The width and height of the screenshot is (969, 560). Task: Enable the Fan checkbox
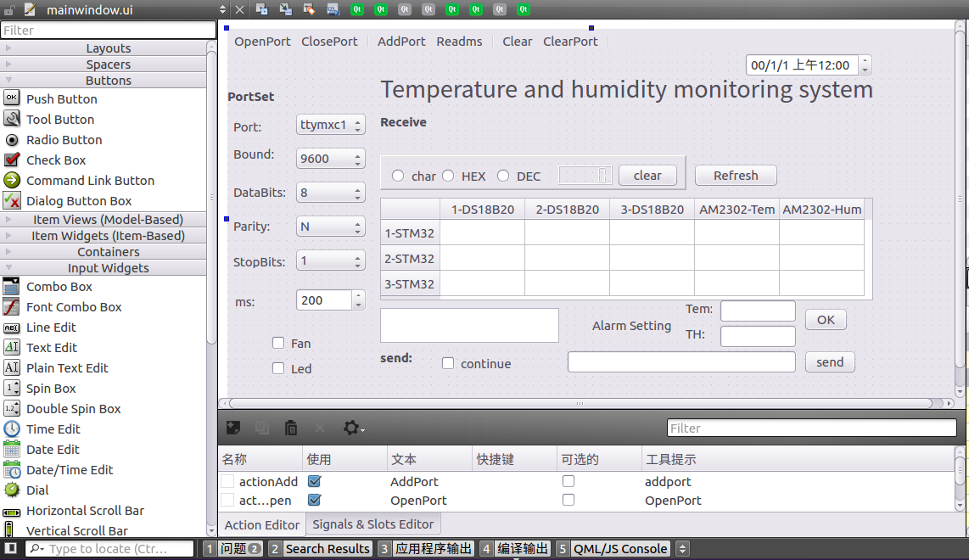[278, 344]
